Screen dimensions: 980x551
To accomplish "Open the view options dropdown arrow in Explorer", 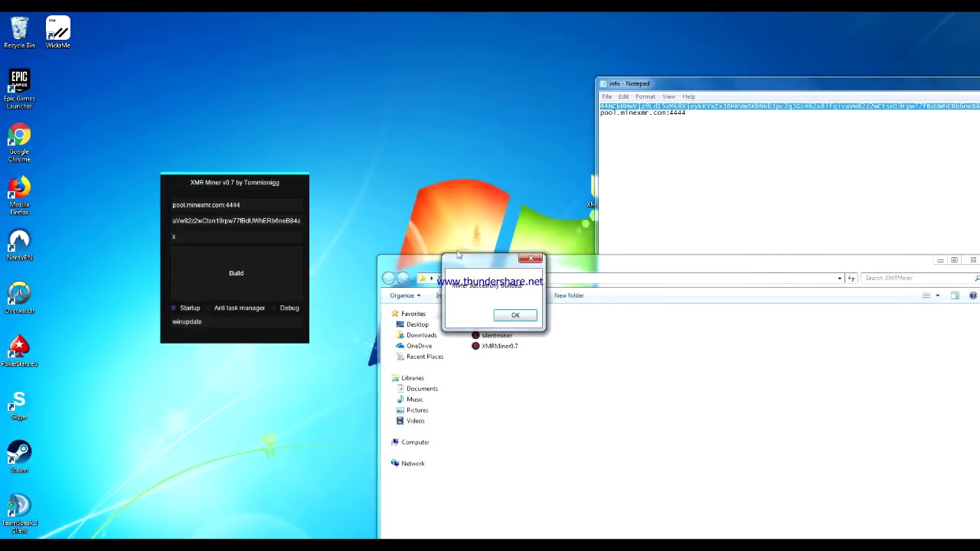I will pos(937,295).
